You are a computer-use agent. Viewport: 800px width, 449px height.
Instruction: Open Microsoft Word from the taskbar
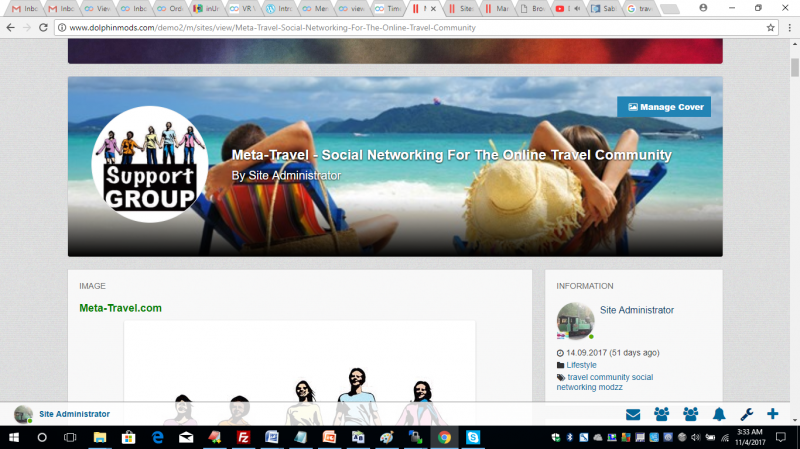(272, 437)
